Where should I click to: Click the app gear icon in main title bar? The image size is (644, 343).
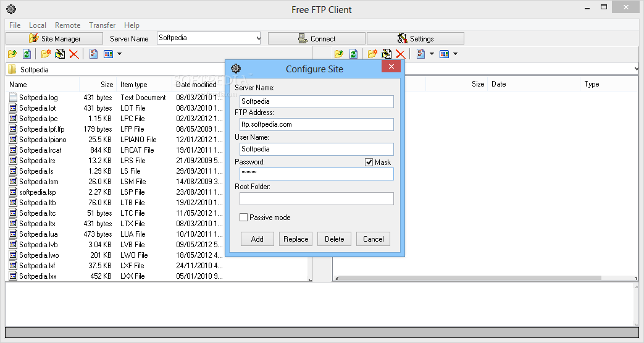(x=11, y=9)
